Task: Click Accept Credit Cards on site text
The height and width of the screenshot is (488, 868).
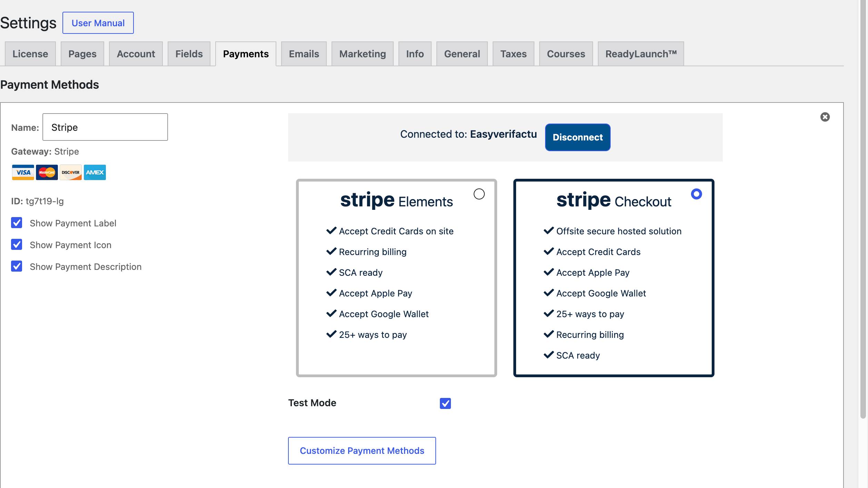Action: 396,231
